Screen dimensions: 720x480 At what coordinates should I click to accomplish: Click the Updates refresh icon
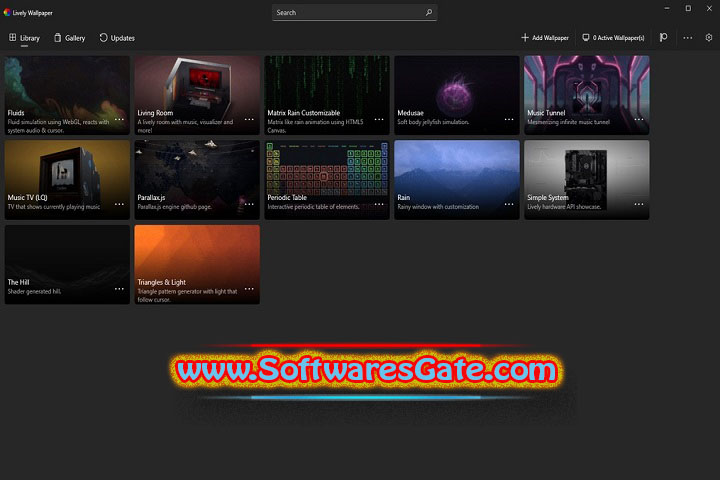[x=103, y=38]
